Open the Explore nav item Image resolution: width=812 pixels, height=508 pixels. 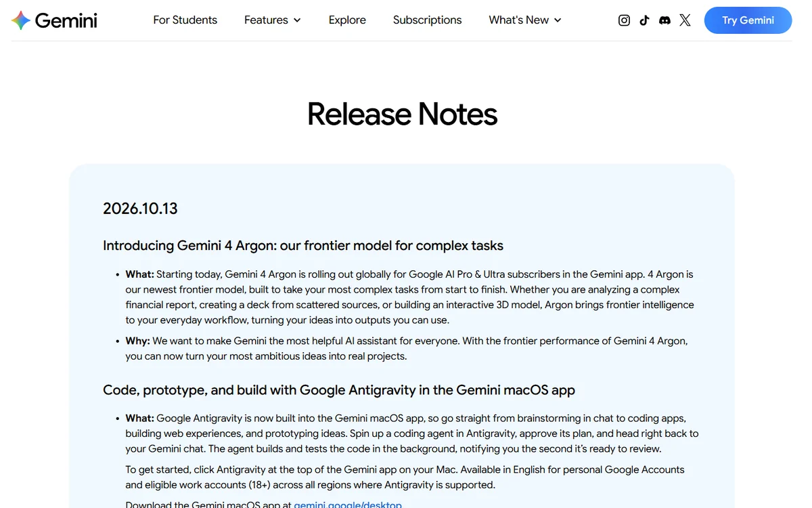tap(347, 20)
